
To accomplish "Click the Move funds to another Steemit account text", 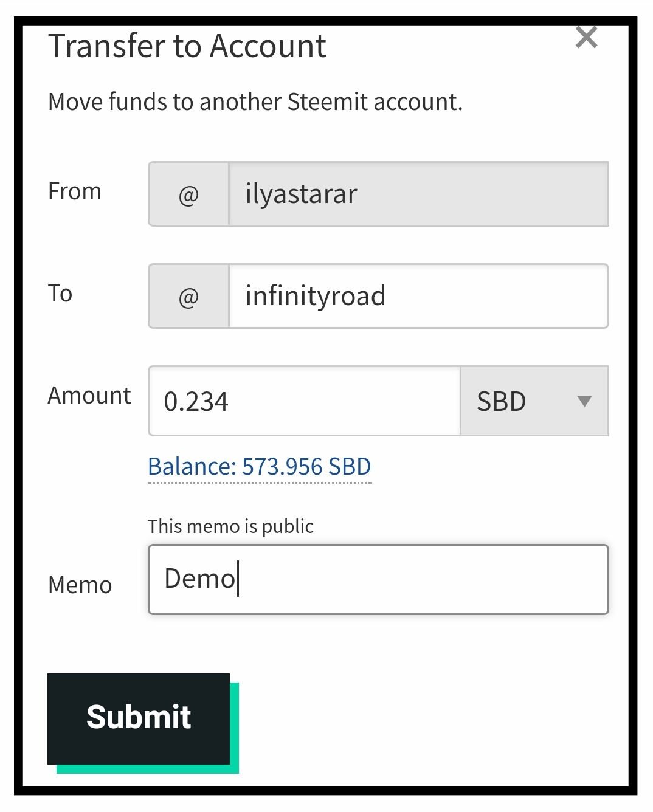I will [x=255, y=102].
